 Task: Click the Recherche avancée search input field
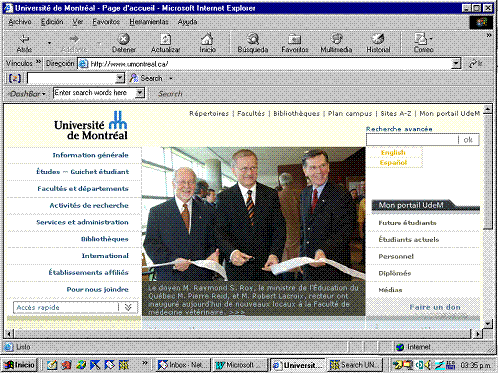click(x=412, y=140)
